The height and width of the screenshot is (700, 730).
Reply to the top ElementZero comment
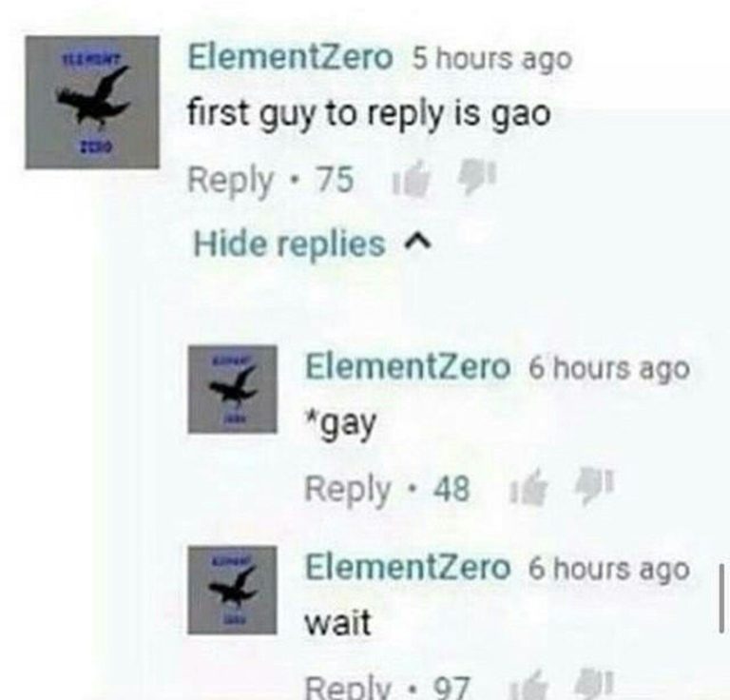tap(230, 181)
